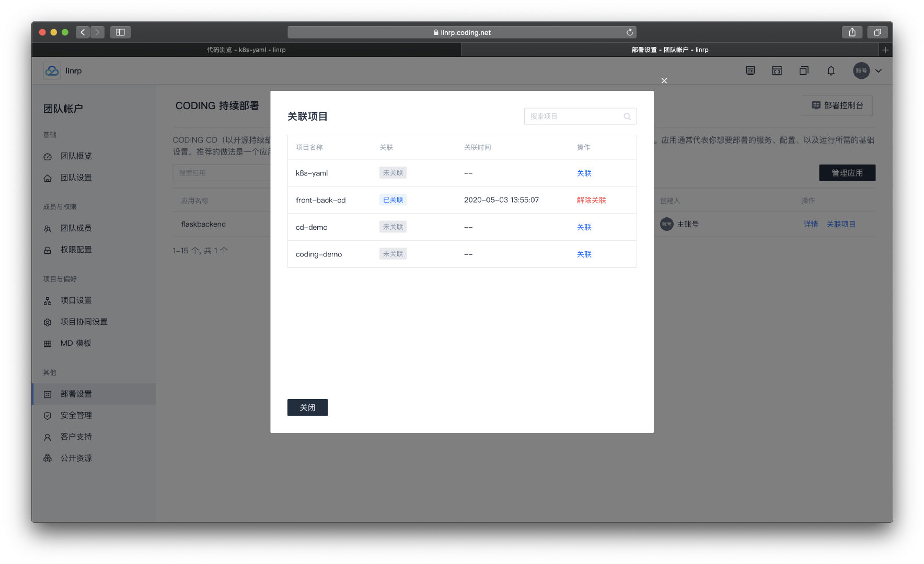Select the cd-demo project name
Viewport: 924px width, 564px height.
(311, 227)
